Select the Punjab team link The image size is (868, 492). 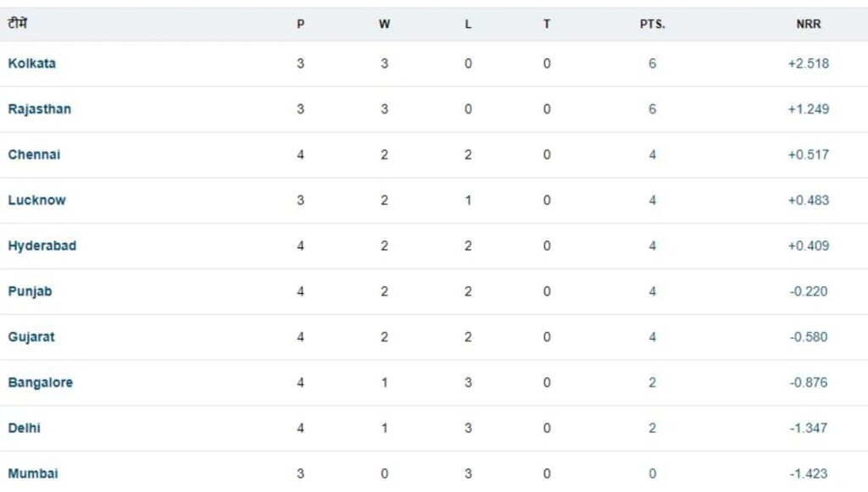pos(30,292)
